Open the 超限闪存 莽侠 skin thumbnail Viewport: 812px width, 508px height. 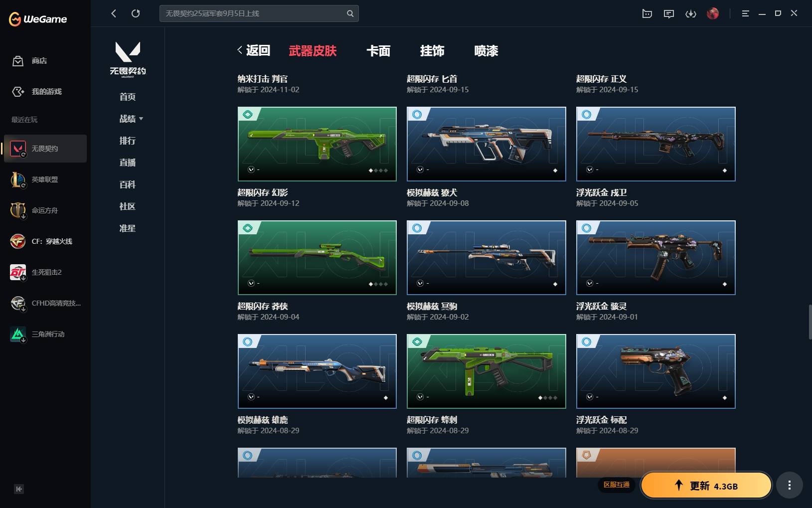click(317, 258)
